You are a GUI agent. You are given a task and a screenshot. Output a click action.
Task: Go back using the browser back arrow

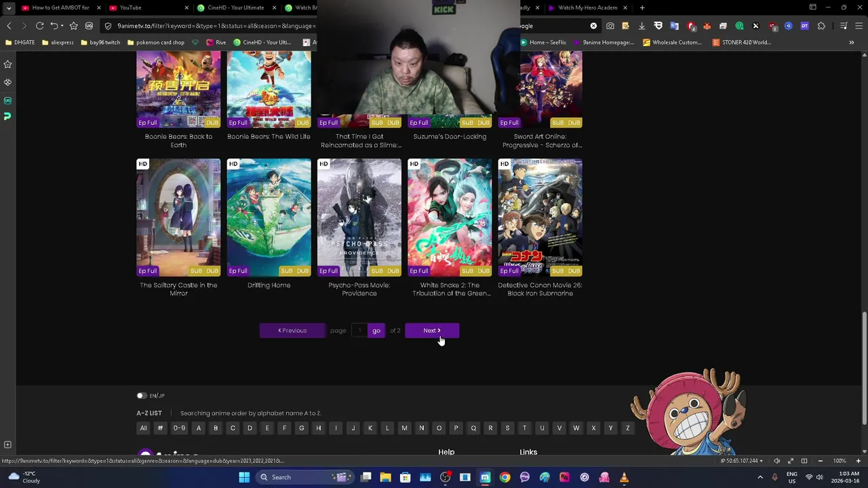coord(9,26)
